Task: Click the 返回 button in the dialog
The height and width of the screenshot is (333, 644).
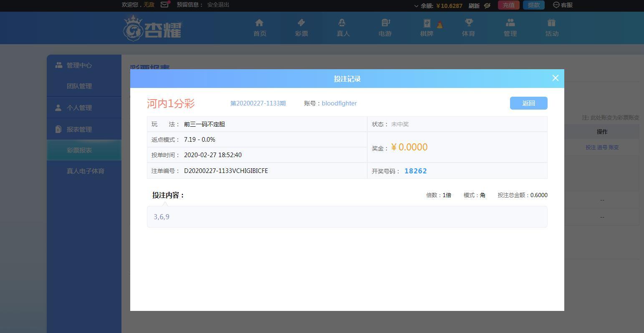Action: tap(528, 103)
